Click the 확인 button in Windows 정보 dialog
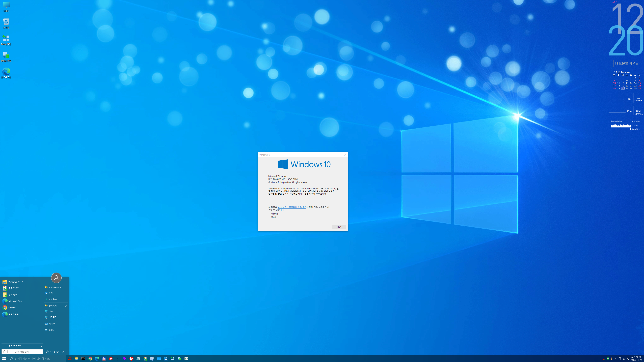This screenshot has height=362, width=644. click(x=339, y=227)
